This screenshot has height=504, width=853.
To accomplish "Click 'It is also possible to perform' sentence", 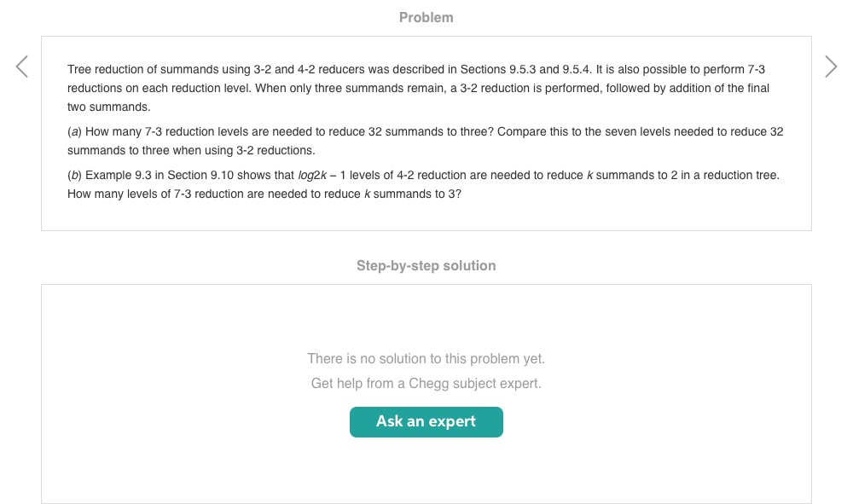I will point(669,68).
